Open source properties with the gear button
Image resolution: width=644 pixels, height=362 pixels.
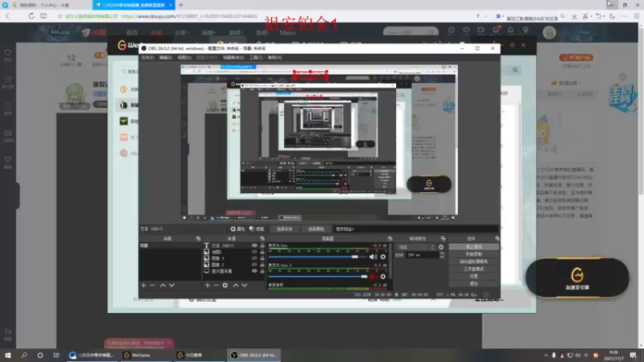237,229
